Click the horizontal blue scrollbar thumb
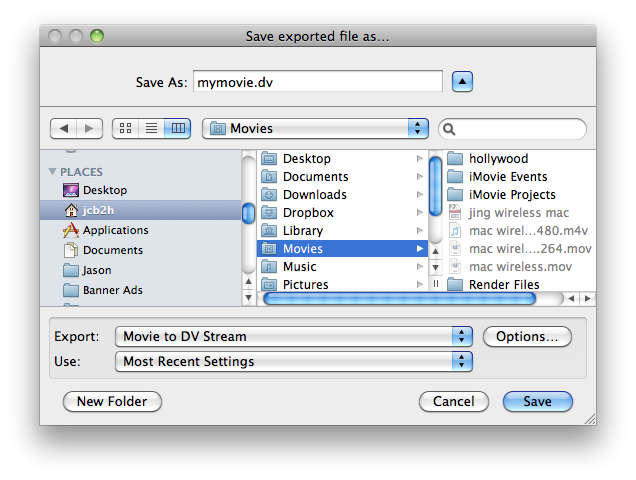The height and width of the screenshot is (480, 636). 400,299
